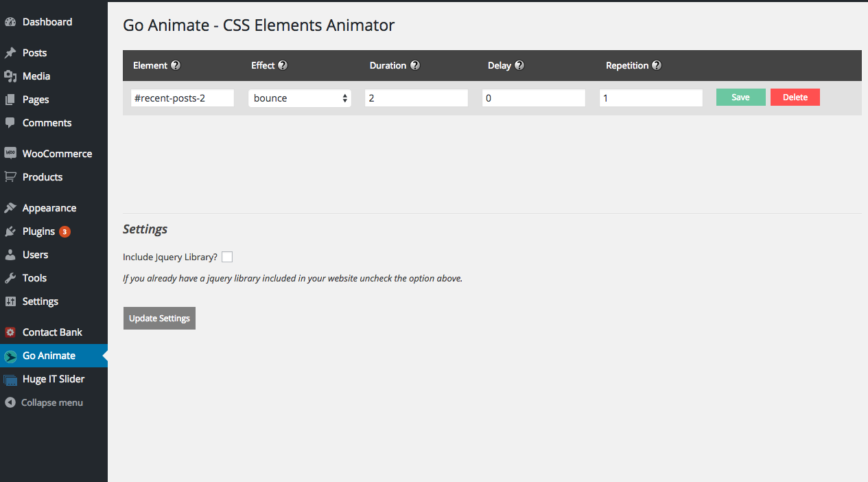Toggle the Include Jquery Library checkbox
This screenshot has height=482, width=868.
(227, 257)
